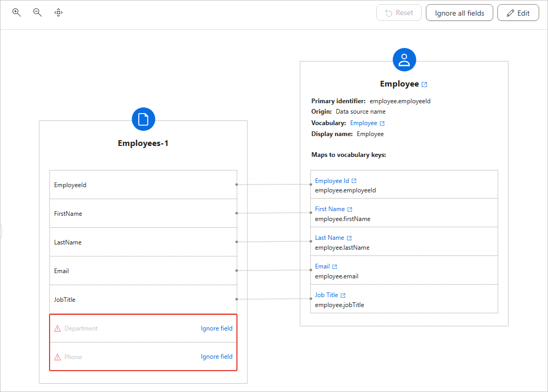Open the Last Name vocabulary key link
Viewport: 548px width, 392px height.
pos(329,238)
